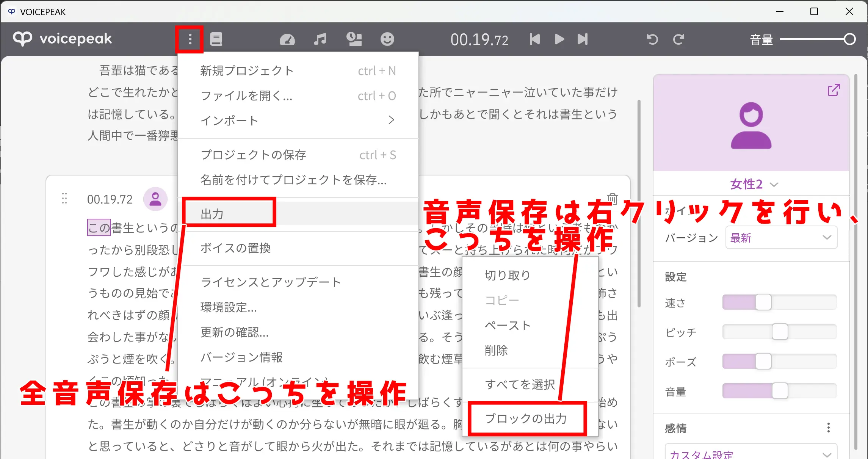Open the カスタム設定 emotion dropdown

pos(751,452)
